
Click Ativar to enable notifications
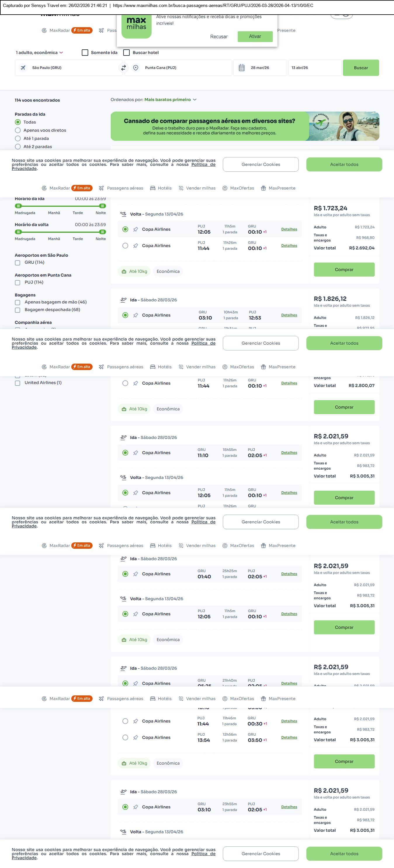pos(255,37)
